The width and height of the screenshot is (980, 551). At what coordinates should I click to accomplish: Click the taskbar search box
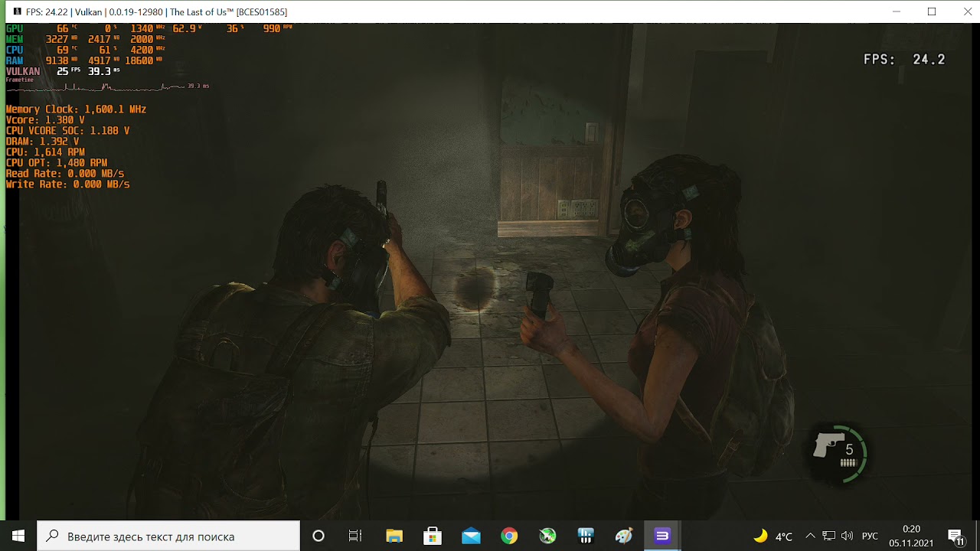coord(168,536)
